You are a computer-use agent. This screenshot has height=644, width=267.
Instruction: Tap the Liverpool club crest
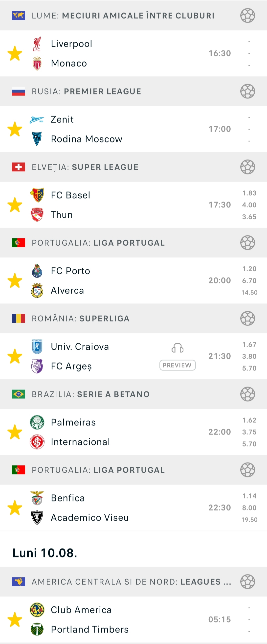pyautogui.click(x=37, y=44)
